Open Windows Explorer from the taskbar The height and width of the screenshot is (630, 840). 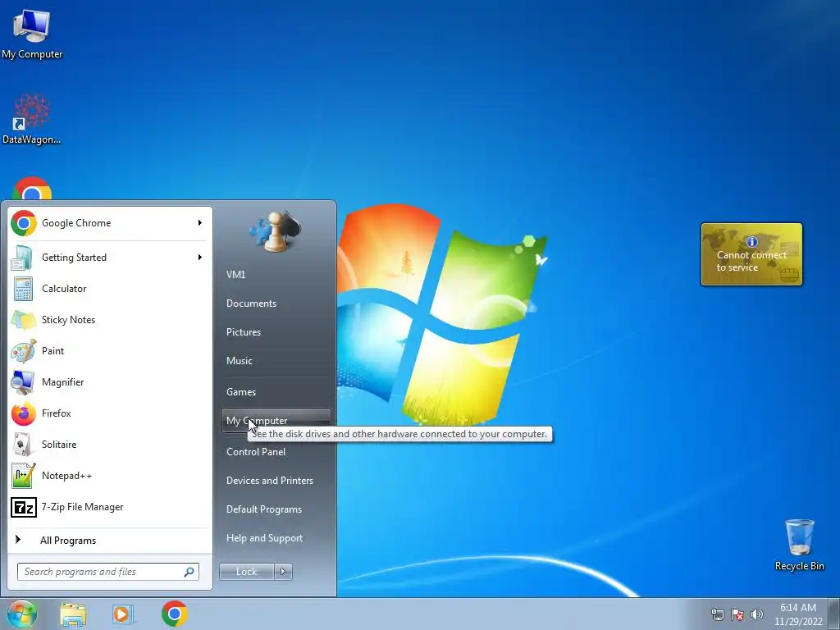(73, 614)
